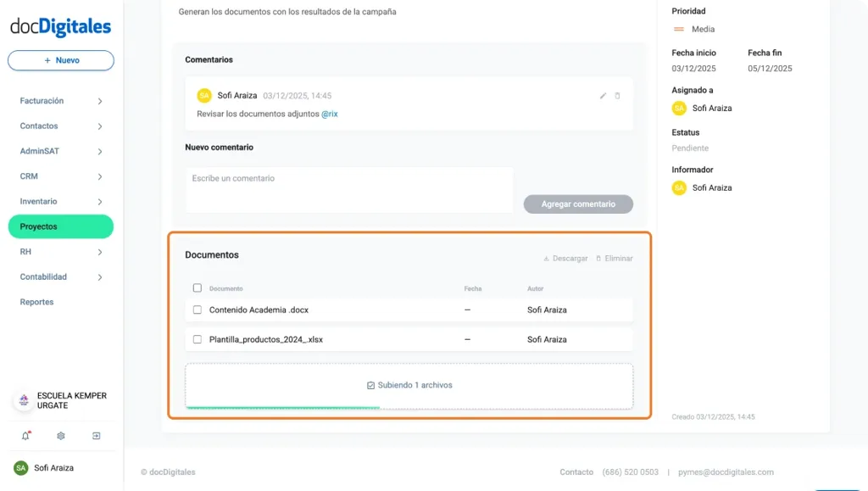Click the trash icon on Sofi's comment
Screen dimensions: 868x491
coord(620,96)
